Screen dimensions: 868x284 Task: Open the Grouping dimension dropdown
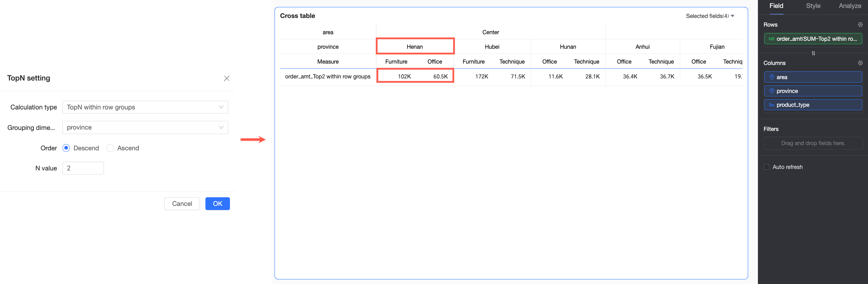pos(145,127)
